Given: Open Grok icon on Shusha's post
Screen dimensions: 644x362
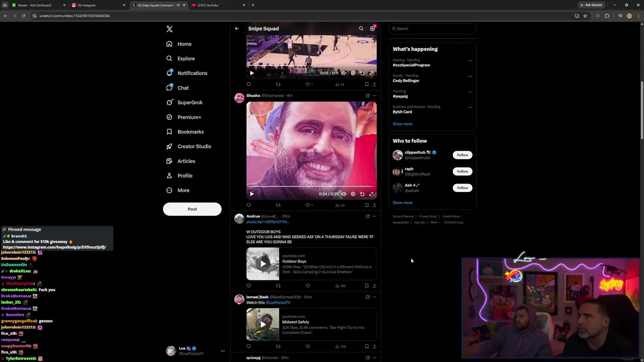Looking at the screenshot, I should pos(367,96).
